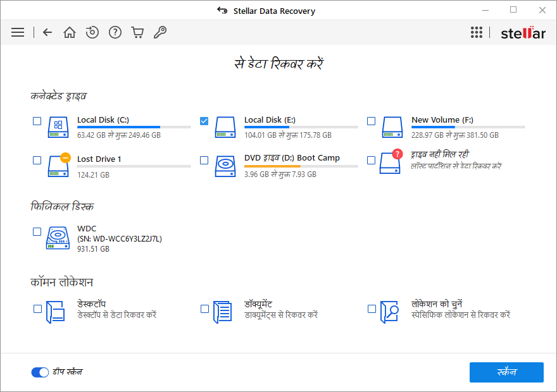
Task: Click the 104.01 GB free space text
Action: (x=288, y=135)
